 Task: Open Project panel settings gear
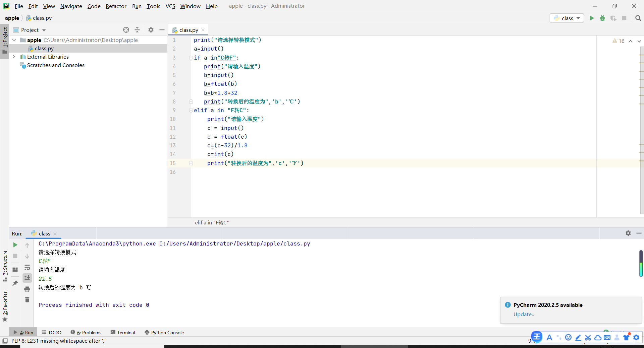point(151,30)
